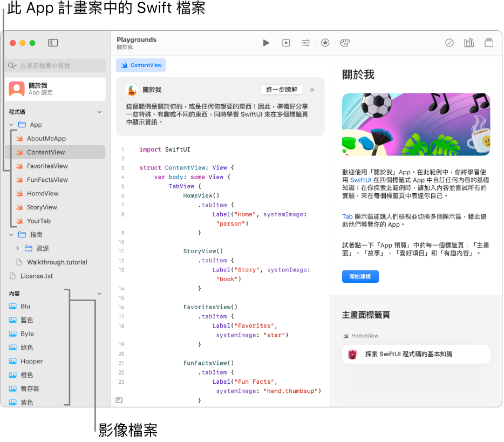
Task: Close the 關於我 info banner
Action: tap(312, 90)
